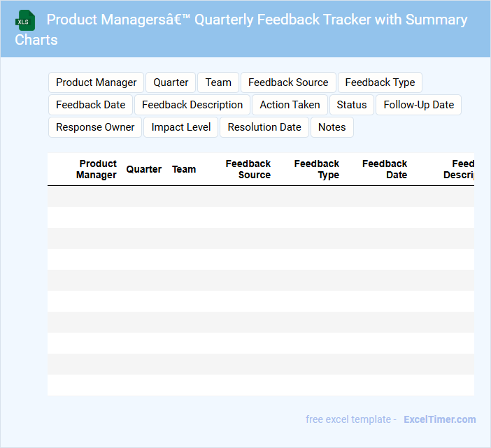The image size is (491, 448).
Task: Click the Follow-Up Date tag
Action: click(418, 105)
